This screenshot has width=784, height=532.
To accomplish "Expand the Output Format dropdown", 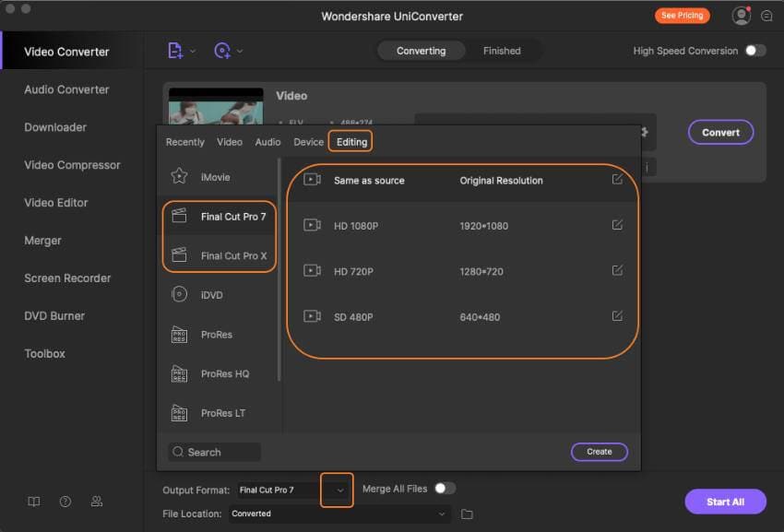I will point(339,490).
